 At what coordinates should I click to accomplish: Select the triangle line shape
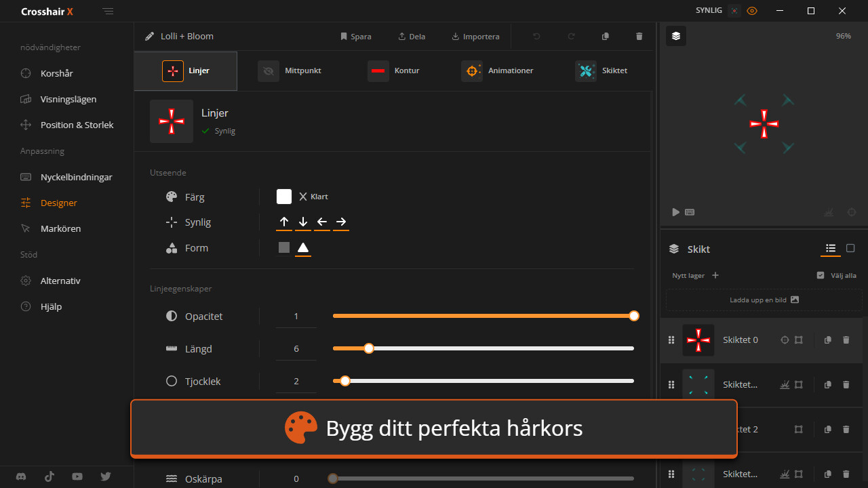point(303,248)
